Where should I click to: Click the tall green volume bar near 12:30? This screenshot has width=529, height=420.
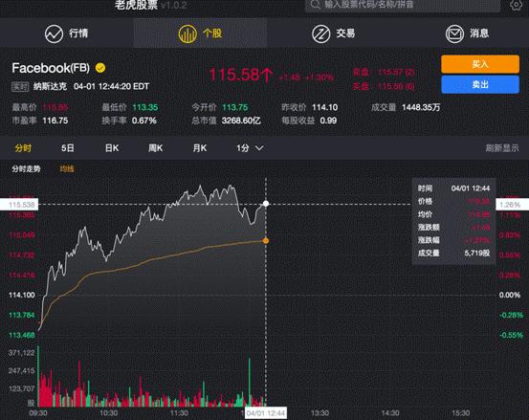pyautogui.click(x=250, y=382)
